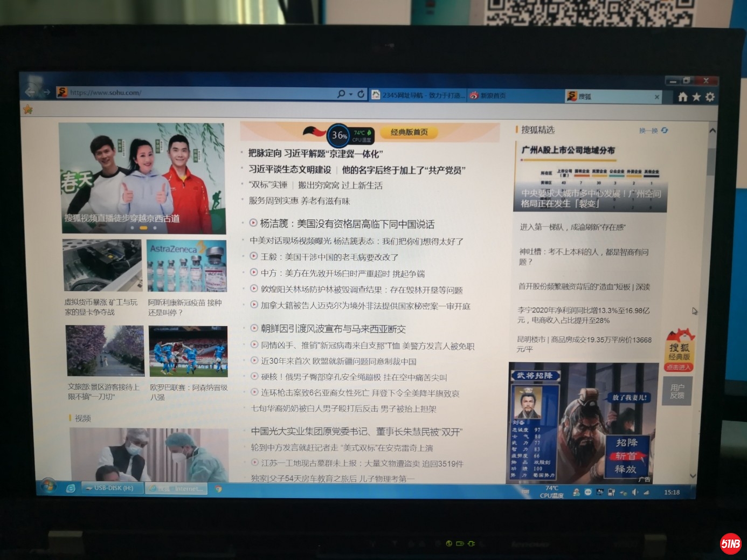Open the IE Tools gear icon
Viewport: 747px width, 560px height.
click(710, 97)
